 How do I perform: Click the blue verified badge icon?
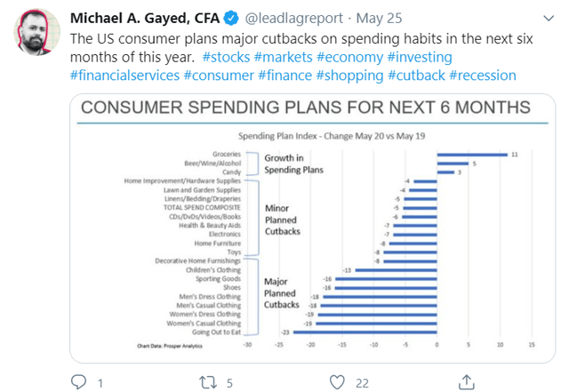click(231, 18)
